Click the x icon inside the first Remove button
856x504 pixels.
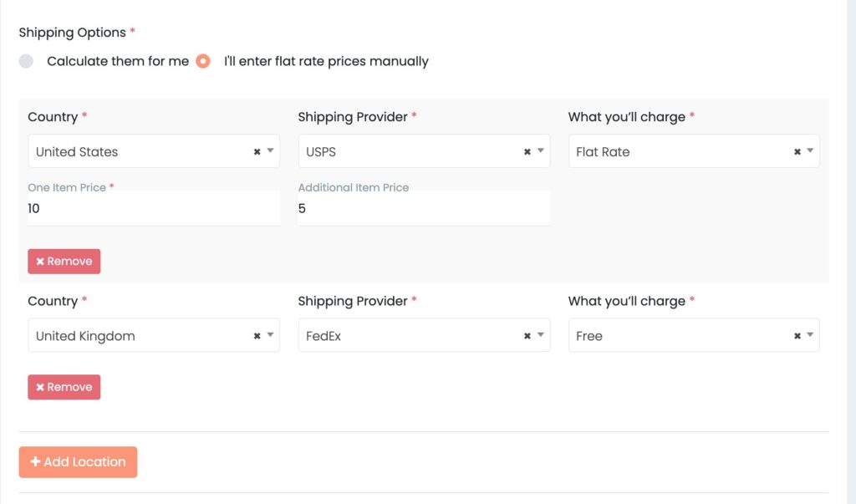tap(40, 261)
